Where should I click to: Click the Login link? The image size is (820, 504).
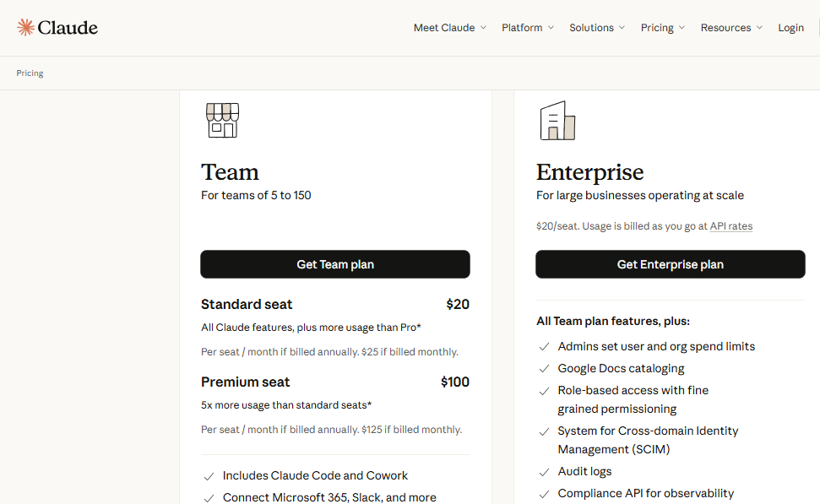tap(790, 27)
